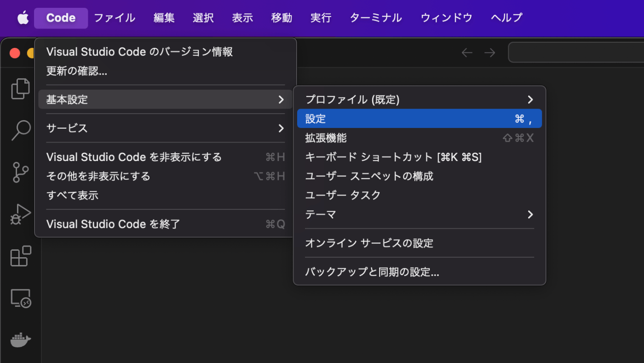Viewport: 644px width, 363px height.
Task: Choose Visual Studio Code を終了
Action: tap(166, 225)
